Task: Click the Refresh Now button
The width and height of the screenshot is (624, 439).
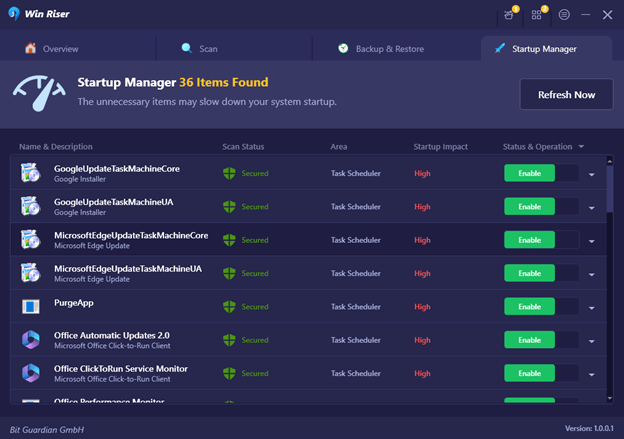Action: click(566, 94)
